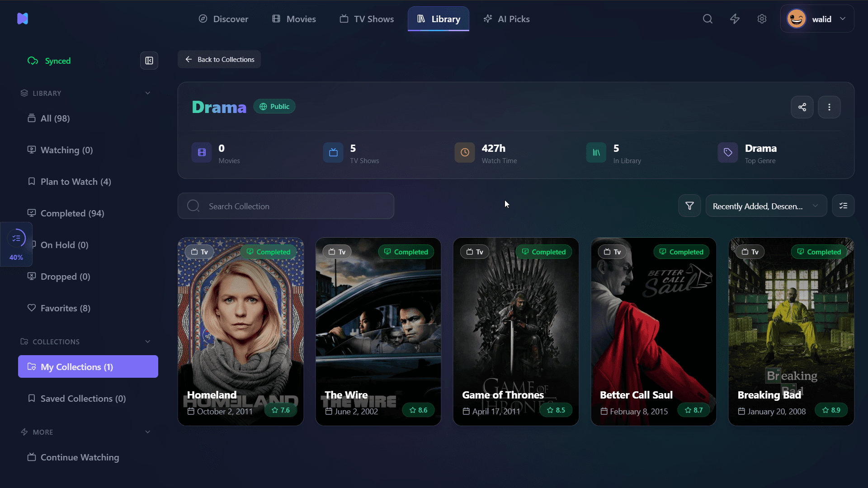This screenshot has width=868, height=488.
Task: Open the Game of Thrones poster card
Action: (516, 332)
